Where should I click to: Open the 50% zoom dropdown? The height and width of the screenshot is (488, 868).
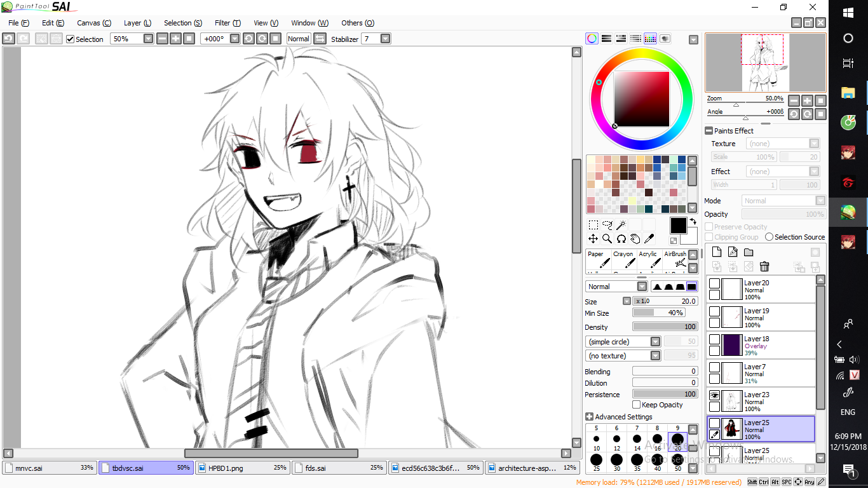(x=148, y=39)
